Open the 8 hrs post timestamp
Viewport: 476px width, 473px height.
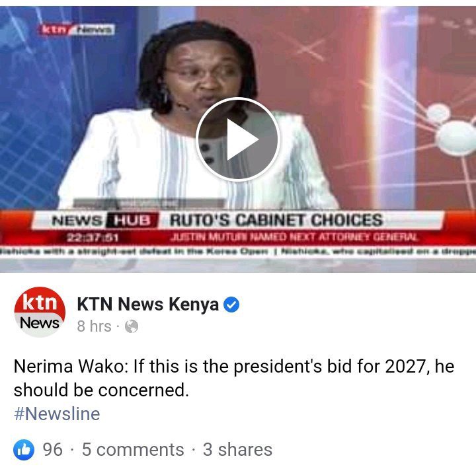pos(94,326)
